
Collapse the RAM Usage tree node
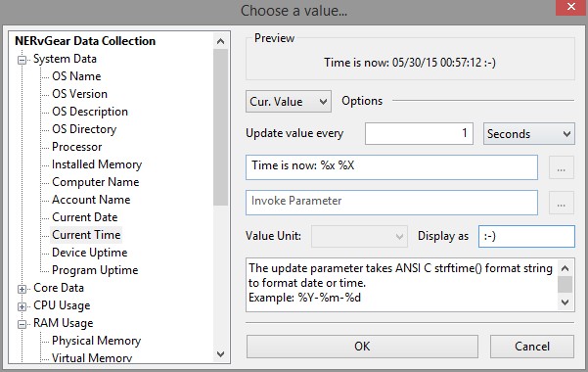tap(23, 324)
